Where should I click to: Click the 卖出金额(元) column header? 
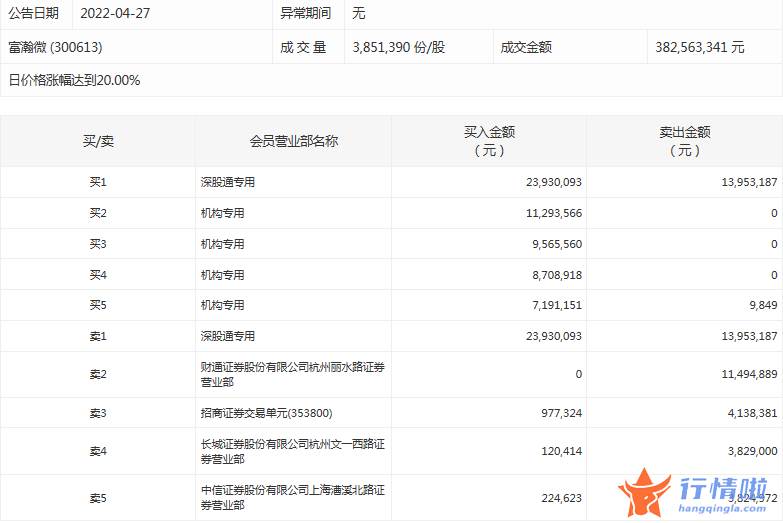(x=685, y=141)
